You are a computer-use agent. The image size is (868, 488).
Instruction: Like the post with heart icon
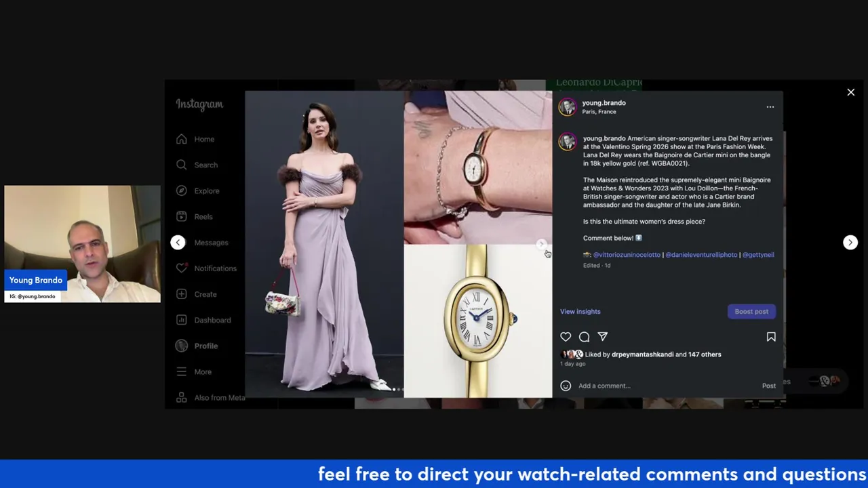[x=566, y=337]
